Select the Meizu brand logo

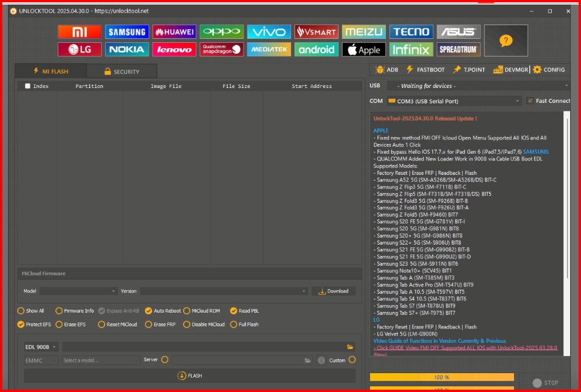click(x=364, y=32)
